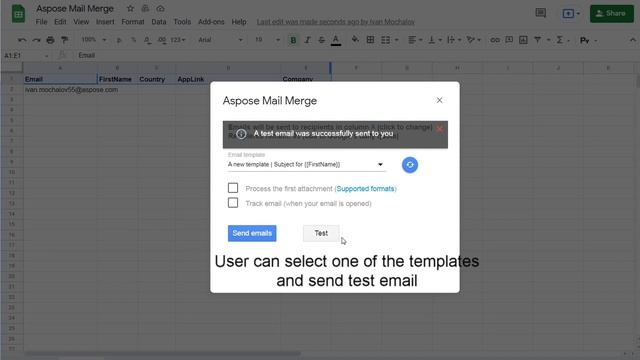The height and width of the screenshot is (360, 640).
Task: Click the formula bar containing Email
Action: [355, 55]
